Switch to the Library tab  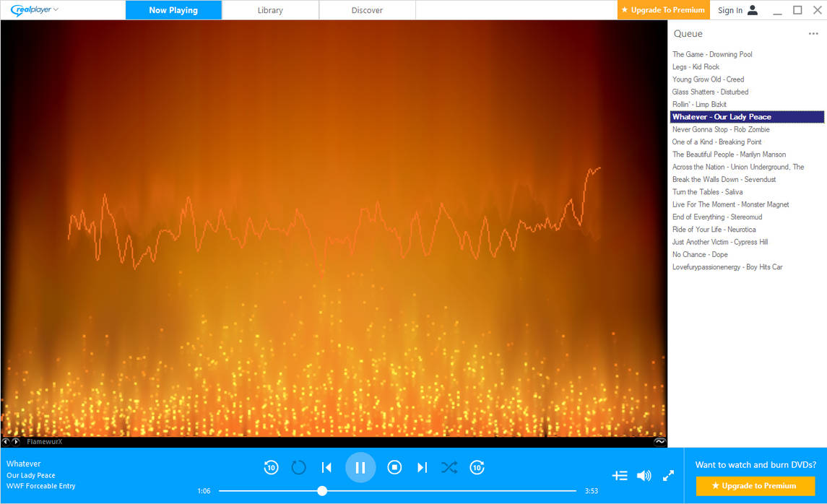tap(270, 10)
